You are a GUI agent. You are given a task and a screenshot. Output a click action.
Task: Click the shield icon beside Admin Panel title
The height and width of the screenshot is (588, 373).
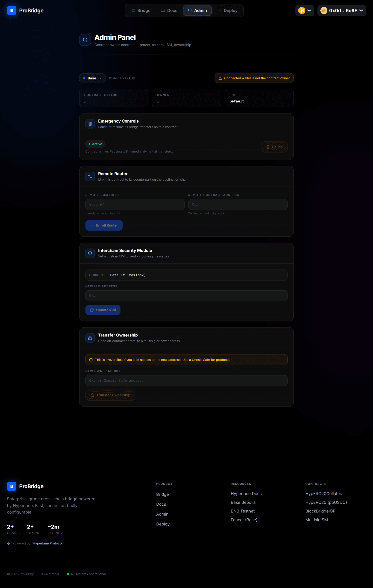(x=85, y=40)
